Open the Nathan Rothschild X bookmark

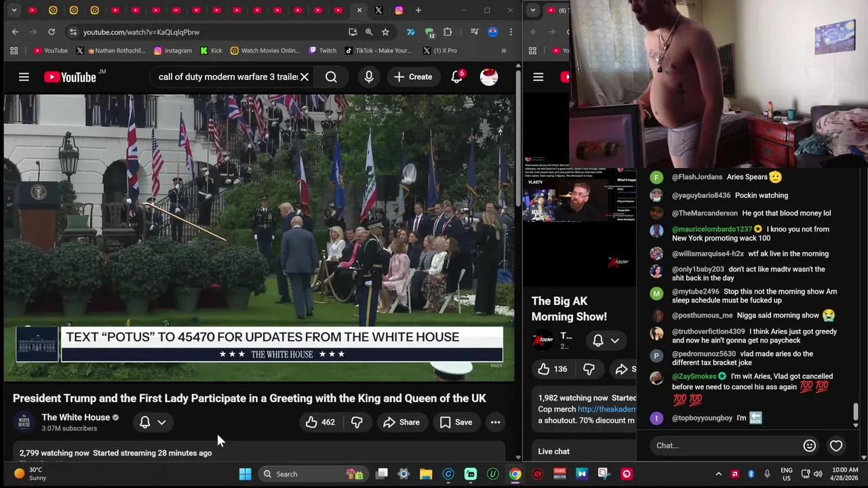click(111, 50)
